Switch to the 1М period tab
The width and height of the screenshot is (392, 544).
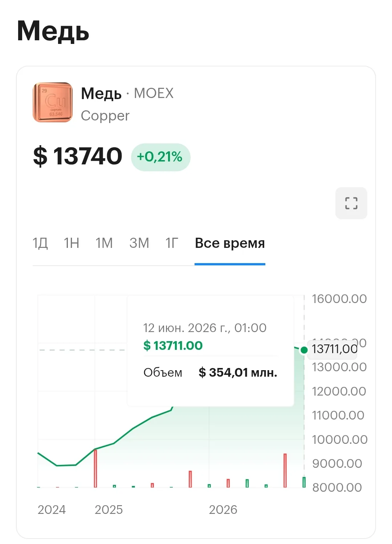(x=104, y=243)
